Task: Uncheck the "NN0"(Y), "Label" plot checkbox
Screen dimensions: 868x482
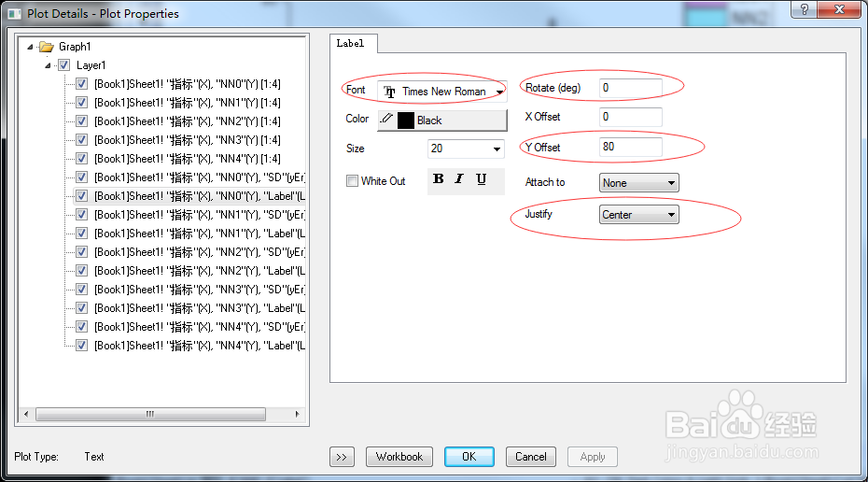Action: coord(82,196)
